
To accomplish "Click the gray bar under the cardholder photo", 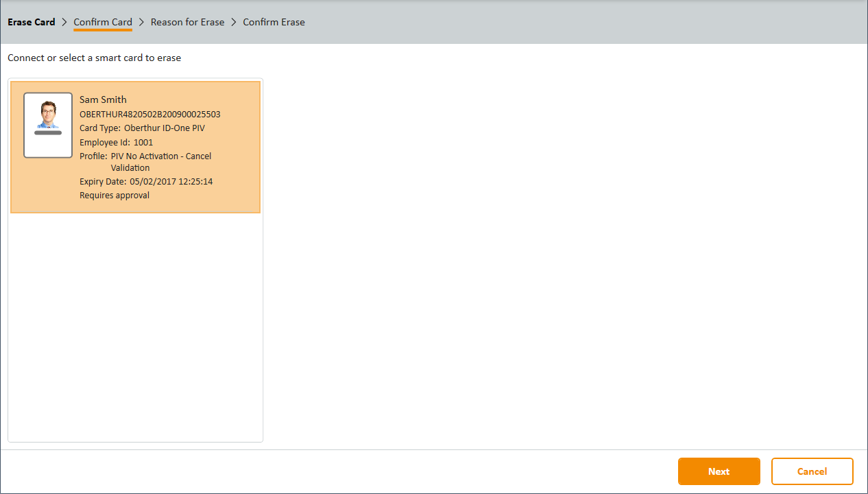I will [48, 132].
